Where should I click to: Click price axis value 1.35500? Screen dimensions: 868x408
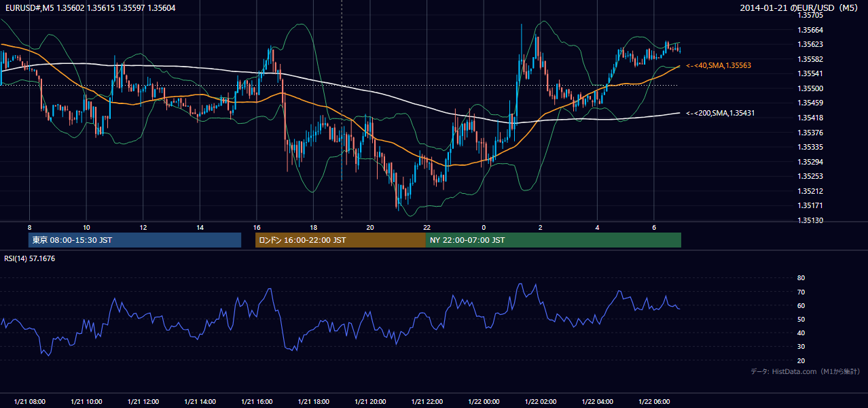(810, 88)
